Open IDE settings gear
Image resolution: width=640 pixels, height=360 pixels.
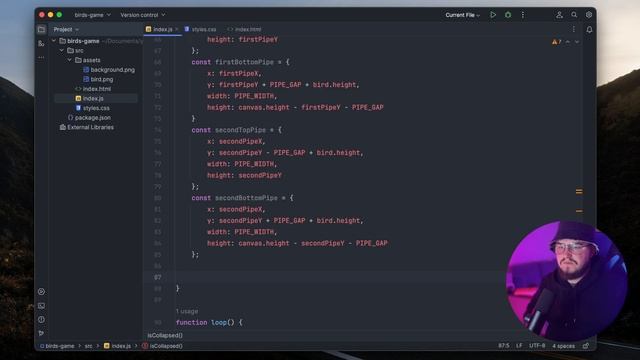click(x=589, y=15)
